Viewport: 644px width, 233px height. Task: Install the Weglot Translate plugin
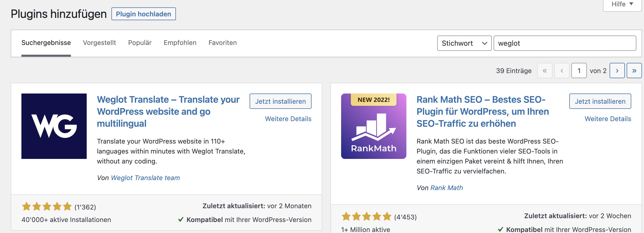pyautogui.click(x=280, y=101)
